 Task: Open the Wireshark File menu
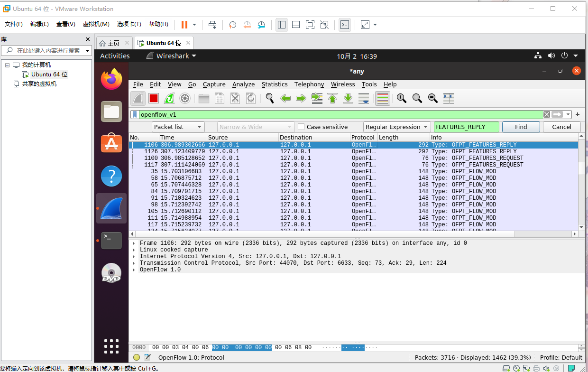[138, 84]
